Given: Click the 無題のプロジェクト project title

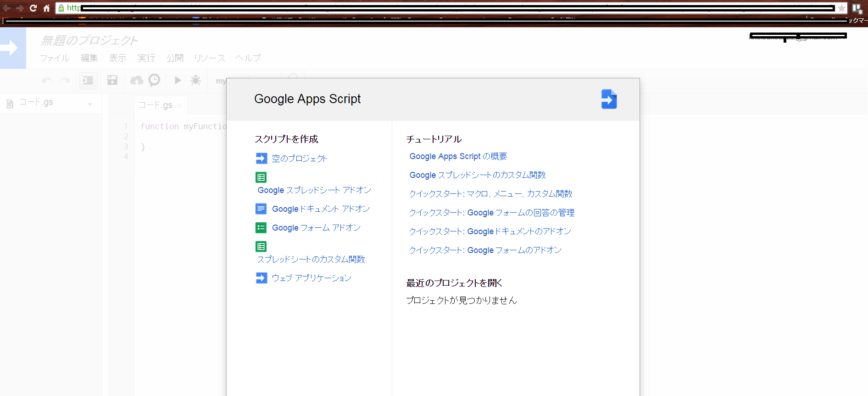Looking at the screenshot, I should point(89,41).
